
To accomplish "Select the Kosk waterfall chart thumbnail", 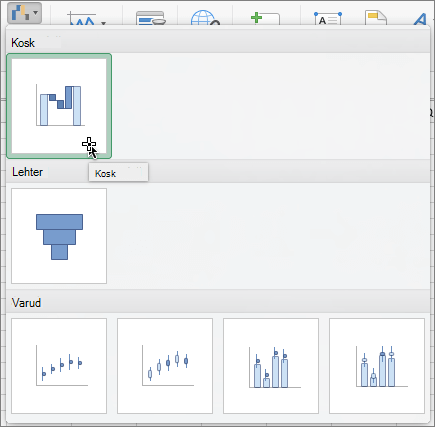I will tap(59, 106).
